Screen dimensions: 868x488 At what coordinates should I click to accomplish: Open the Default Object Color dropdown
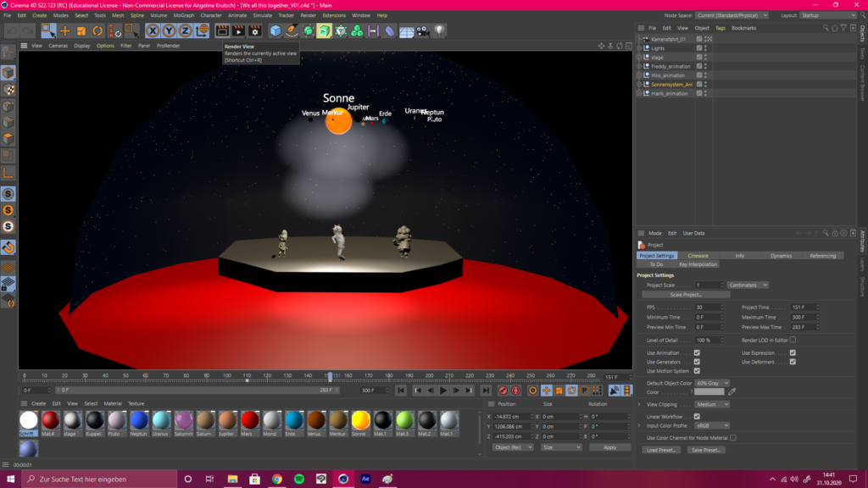click(x=712, y=383)
